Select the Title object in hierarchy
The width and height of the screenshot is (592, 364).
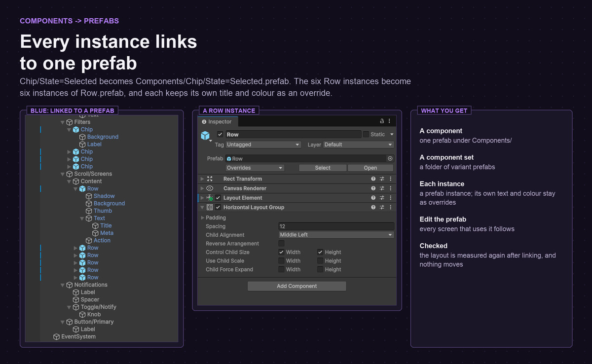[106, 225]
